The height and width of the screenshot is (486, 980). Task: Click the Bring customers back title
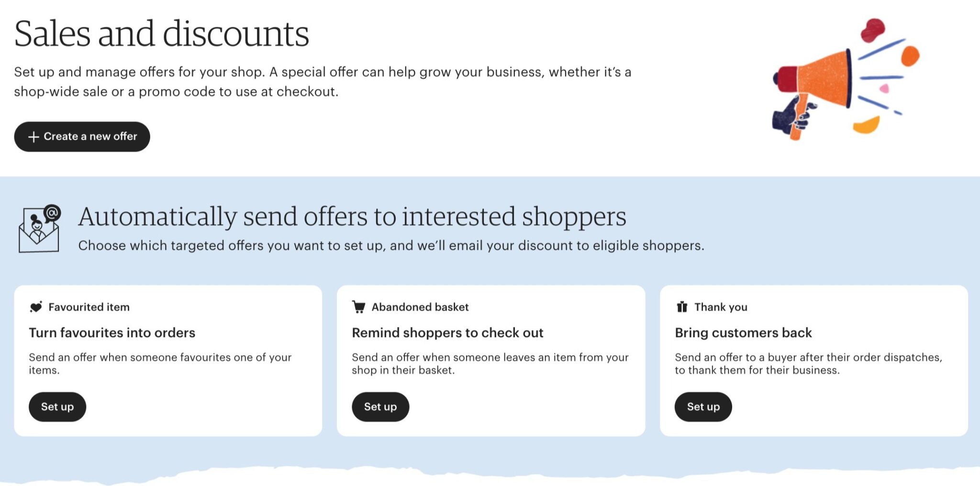[x=744, y=332]
